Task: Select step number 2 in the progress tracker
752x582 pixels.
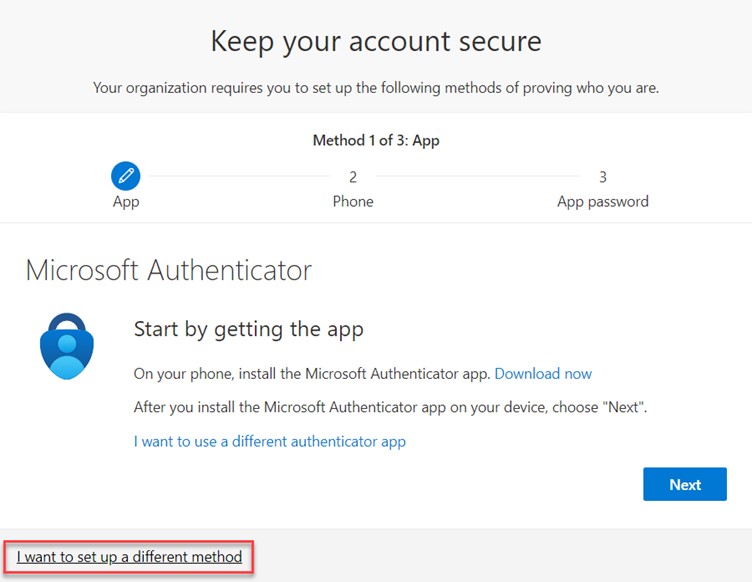Action: click(x=353, y=177)
